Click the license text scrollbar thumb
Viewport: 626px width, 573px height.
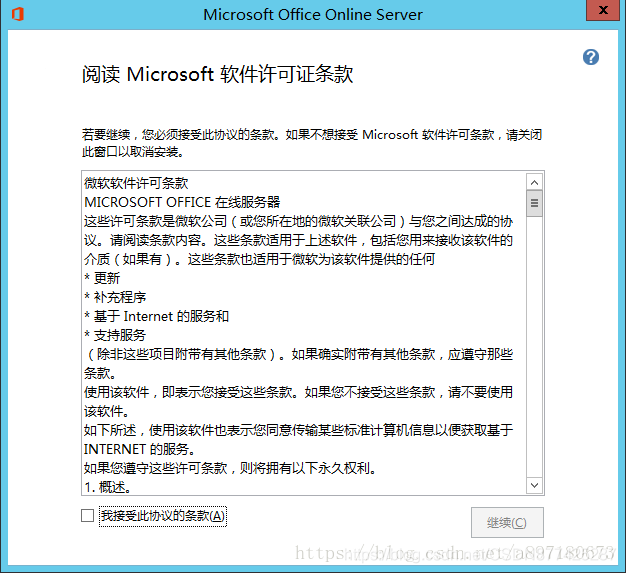(x=534, y=203)
